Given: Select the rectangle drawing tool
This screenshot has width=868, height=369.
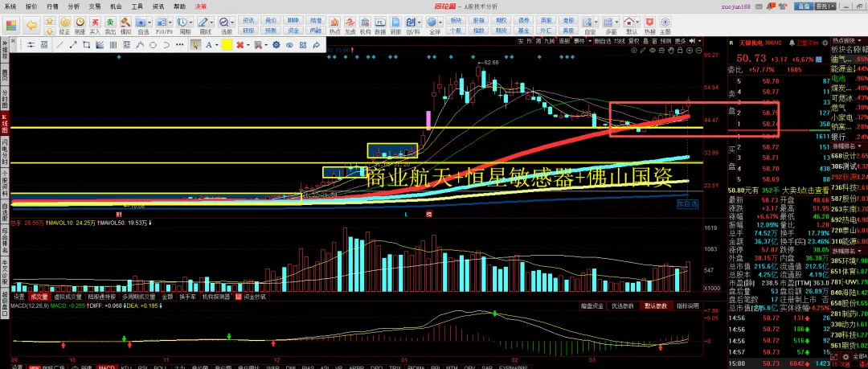Looking at the screenshot, I should (86, 45).
